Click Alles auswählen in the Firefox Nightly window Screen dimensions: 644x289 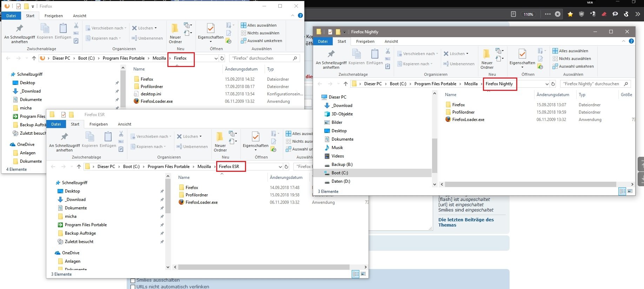click(x=573, y=51)
